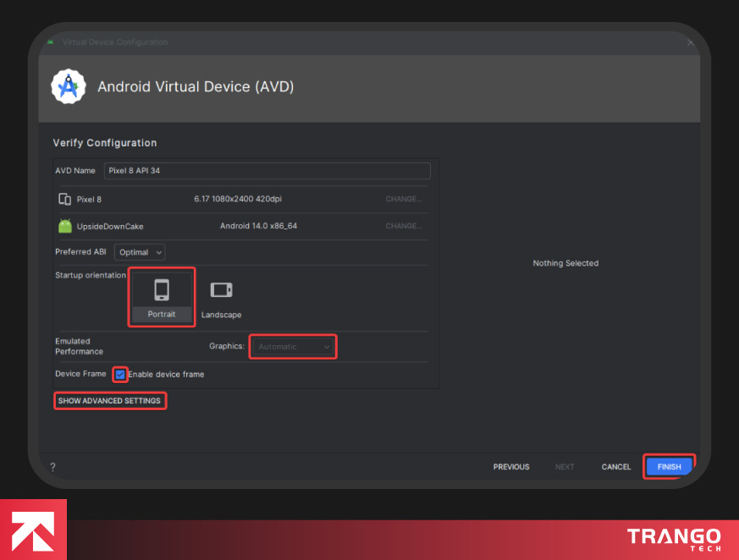Click Change for the Pixel 8 device
The image size is (739, 560).
(403, 200)
